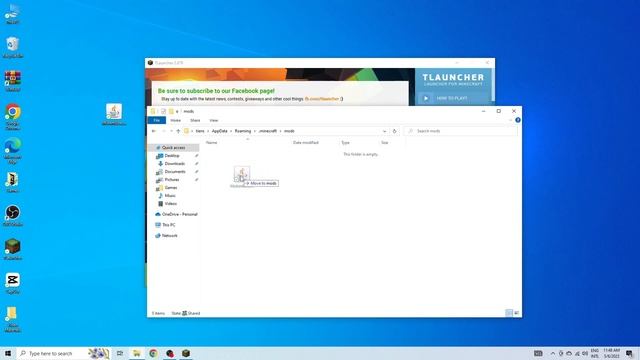640x360 pixels.
Task: Click Roaming in the address breadcrumb
Action: (x=243, y=131)
